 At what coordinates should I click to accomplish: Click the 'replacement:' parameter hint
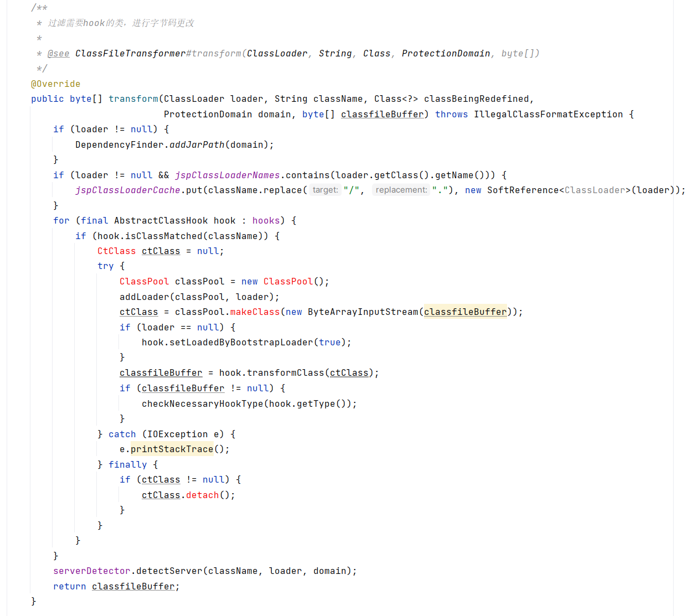(x=401, y=190)
